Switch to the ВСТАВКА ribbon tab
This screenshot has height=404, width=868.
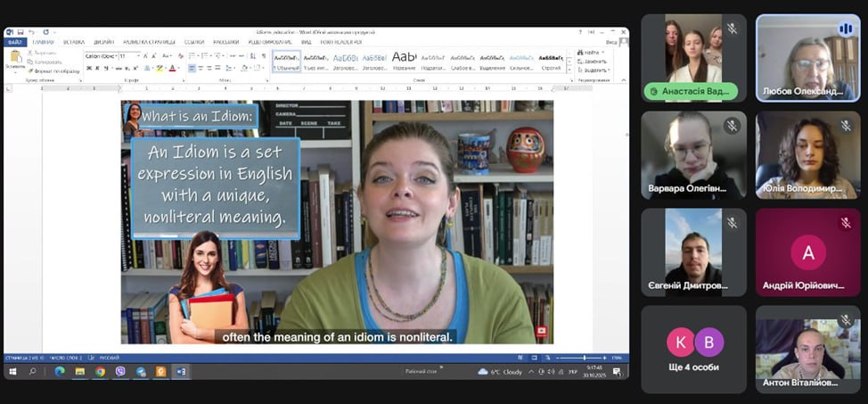(74, 42)
